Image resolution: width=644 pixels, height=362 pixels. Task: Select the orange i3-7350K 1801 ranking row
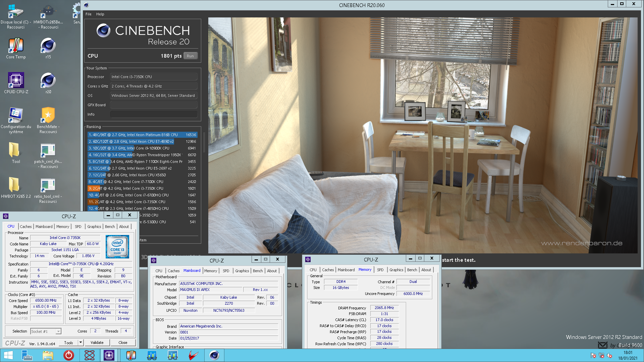click(x=143, y=188)
